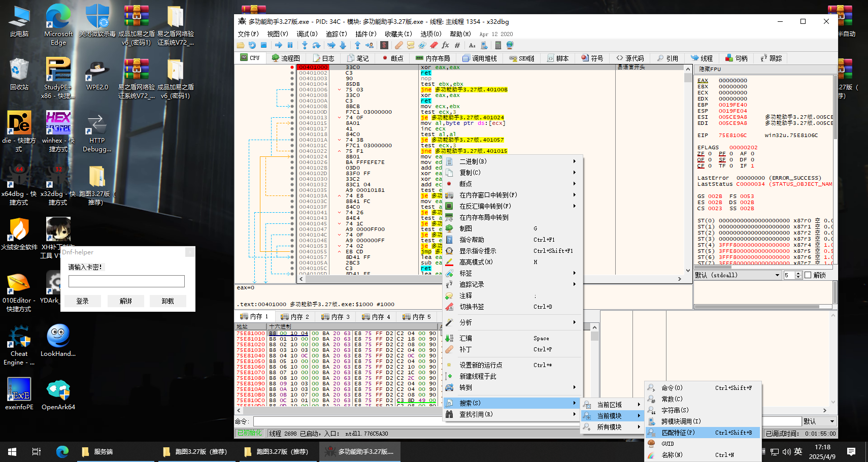Screen dimensions: 868x462
Task: Select 跨模块调用(I) search option
Action: point(703,421)
